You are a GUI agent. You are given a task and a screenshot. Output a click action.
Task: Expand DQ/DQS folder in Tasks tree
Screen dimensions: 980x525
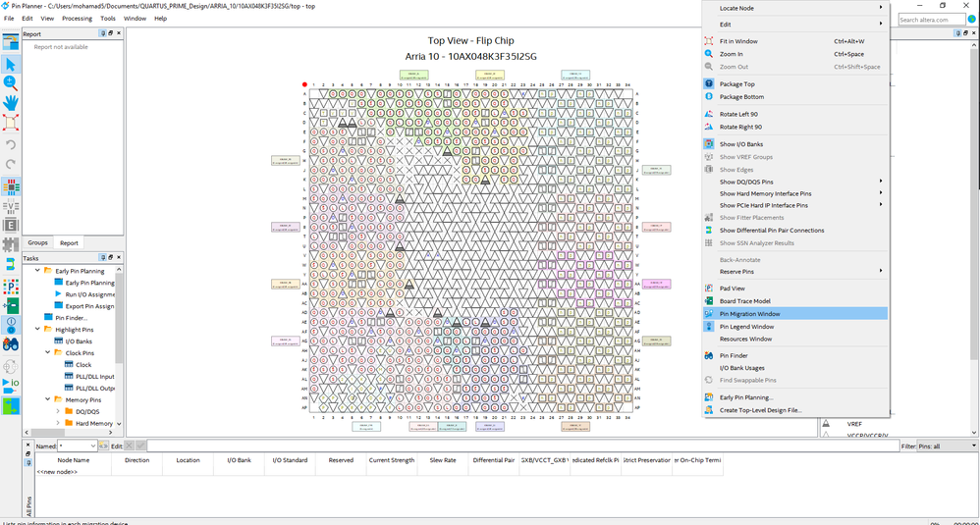58,411
